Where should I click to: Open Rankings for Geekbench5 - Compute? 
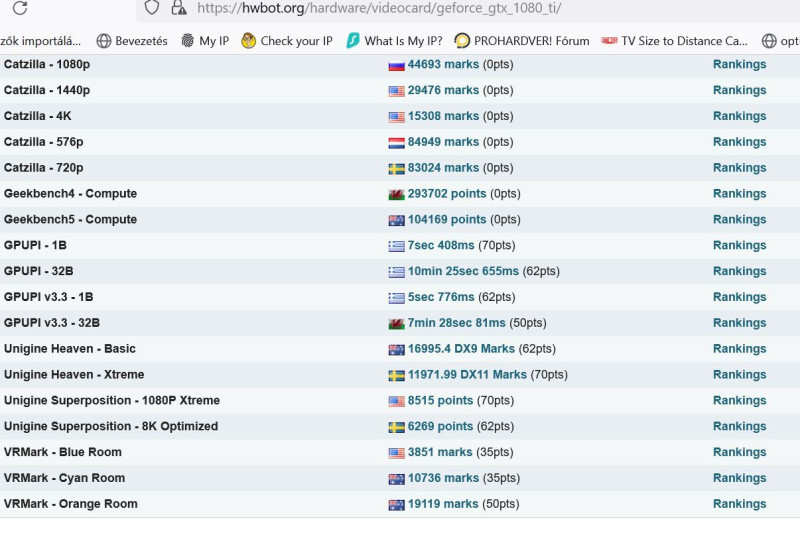pyautogui.click(x=739, y=219)
